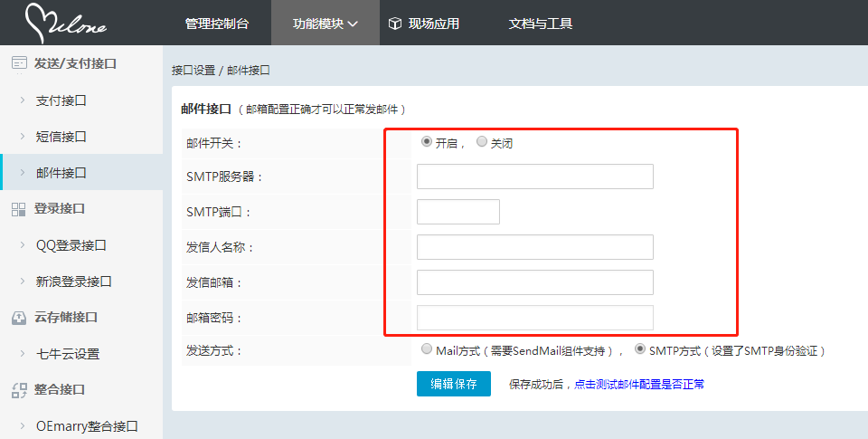The width and height of the screenshot is (868, 439).
Task: Click the 邮箱密码： label
Action: pyautogui.click(x=214, y=319)
